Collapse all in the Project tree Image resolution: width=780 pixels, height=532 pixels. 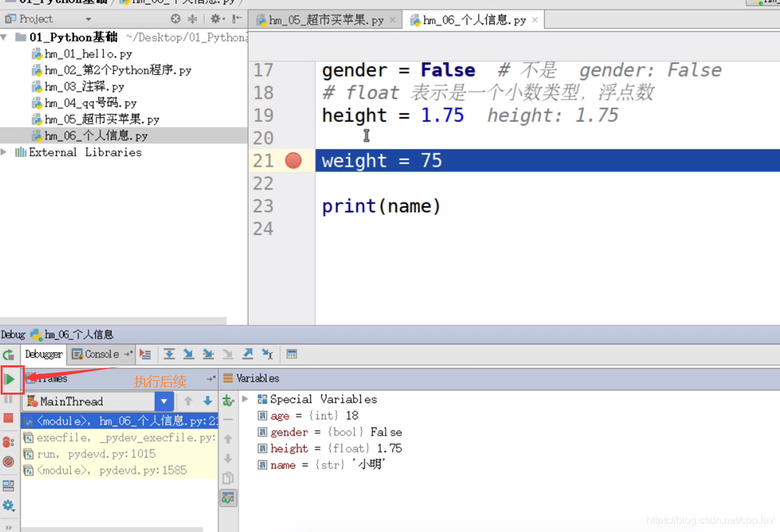coord(192,19)
